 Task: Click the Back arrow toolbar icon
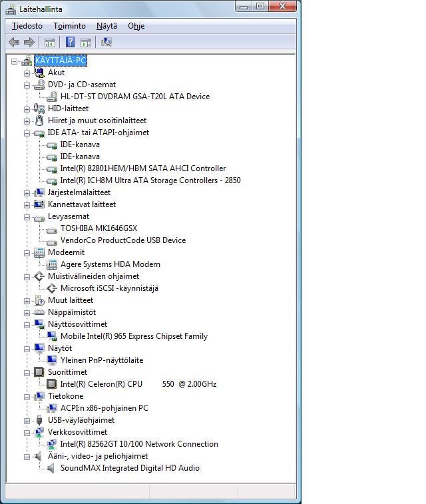pyautogui.click(x=14, y=42)
